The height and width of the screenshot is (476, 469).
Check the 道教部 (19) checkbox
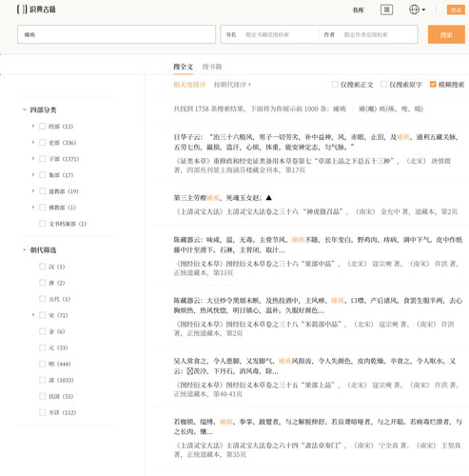[42, 191]
